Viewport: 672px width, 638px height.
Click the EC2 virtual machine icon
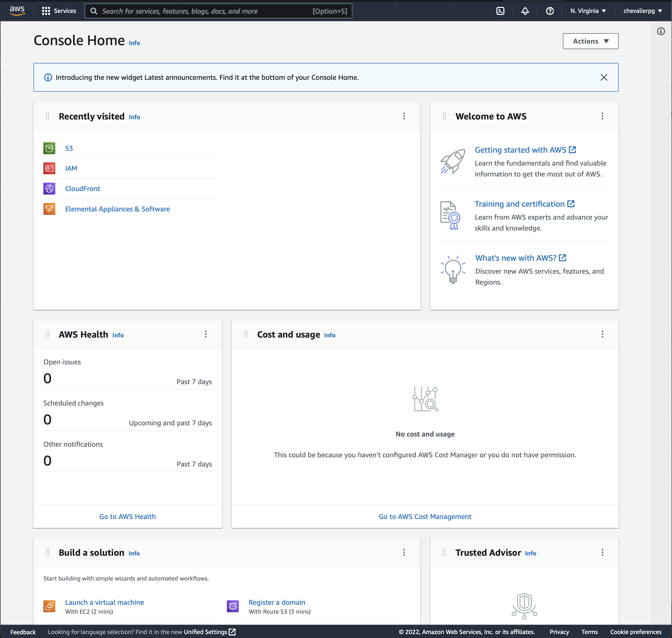click(x=49, y=606)
